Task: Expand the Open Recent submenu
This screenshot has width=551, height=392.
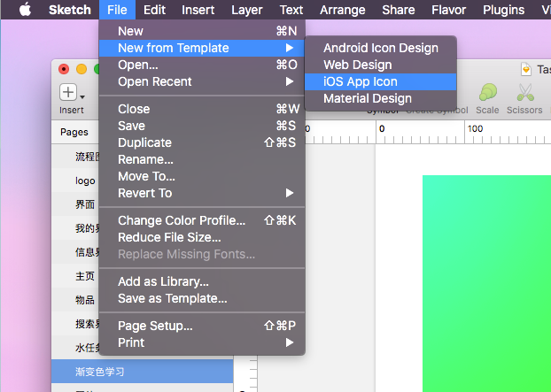Action: point(202,81)
